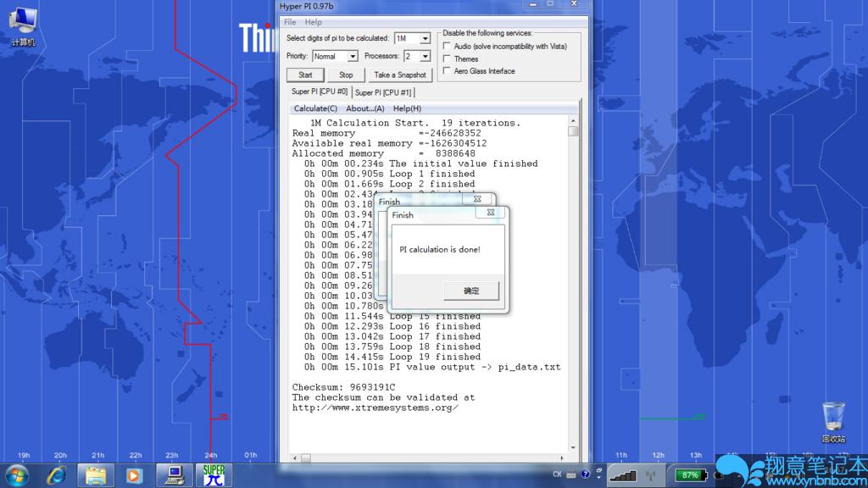Switch to Super PI [CPU #0] tab
The height and width of the screenshot is (488, 868).
point(320,91)
